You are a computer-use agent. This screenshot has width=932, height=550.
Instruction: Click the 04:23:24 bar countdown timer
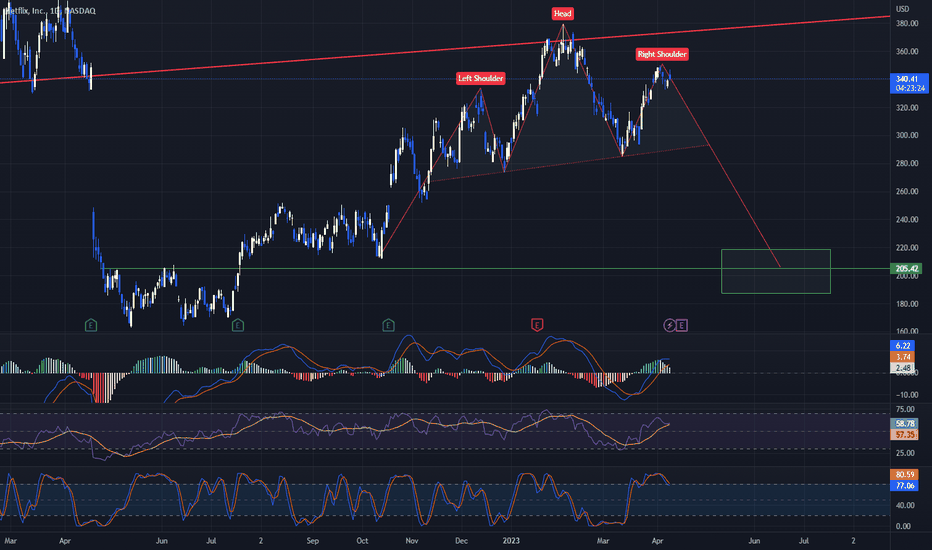tap(910, 89)
